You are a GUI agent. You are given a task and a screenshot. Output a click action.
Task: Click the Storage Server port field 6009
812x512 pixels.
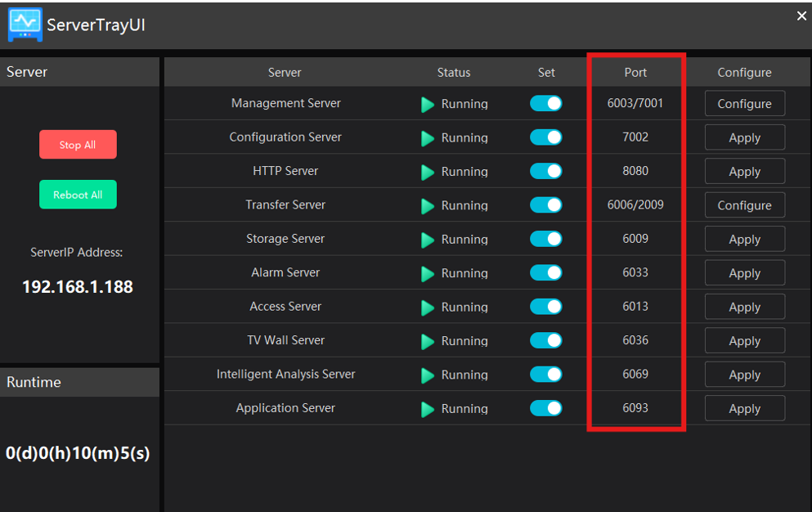click(x=635, y=239)
